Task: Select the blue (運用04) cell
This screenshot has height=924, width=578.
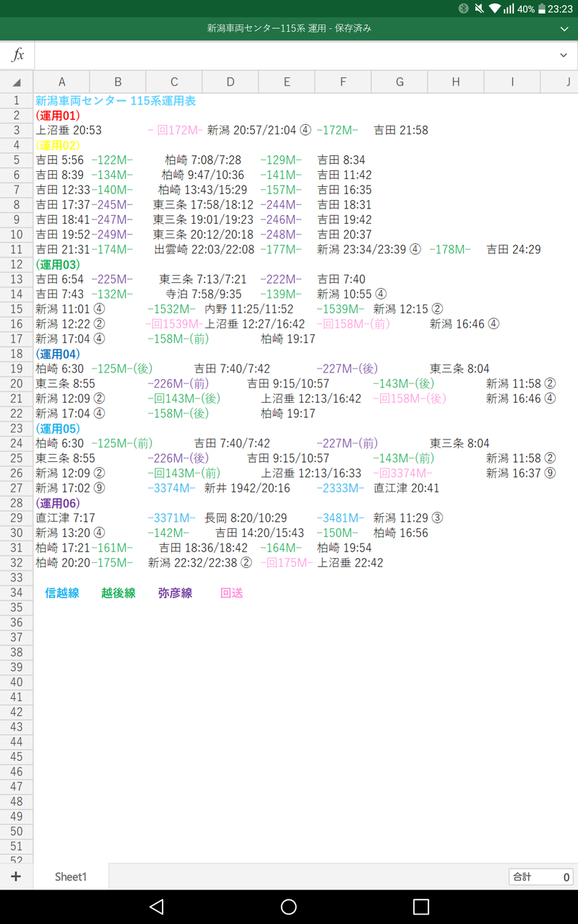Action: (x=58, y=354)
